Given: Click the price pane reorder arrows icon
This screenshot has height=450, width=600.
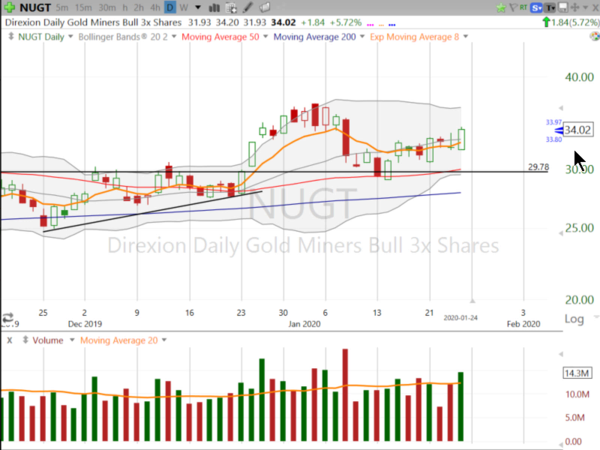Looking at the screenshot, I should pos(11,37).
